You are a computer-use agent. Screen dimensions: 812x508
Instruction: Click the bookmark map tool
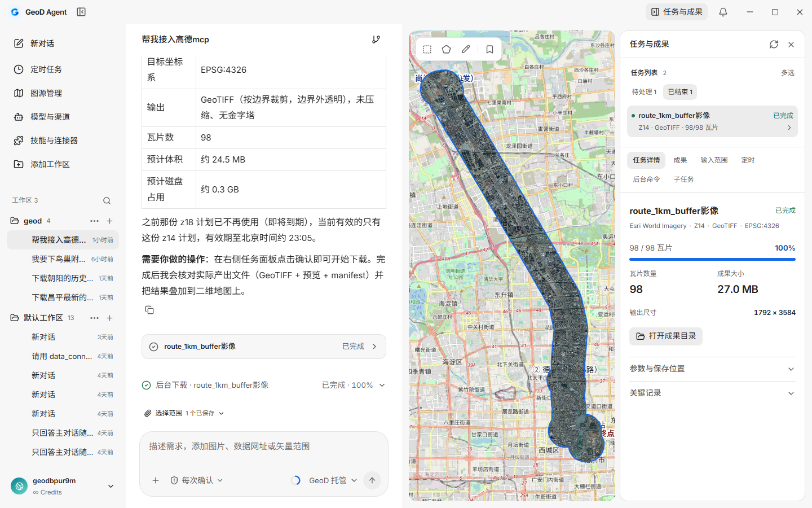[489, 49]
